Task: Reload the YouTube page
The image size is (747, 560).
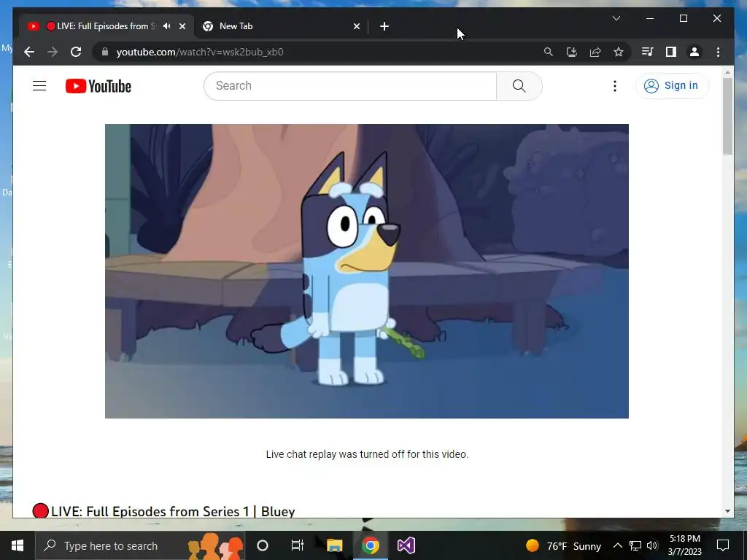Action: coord(76,52)
